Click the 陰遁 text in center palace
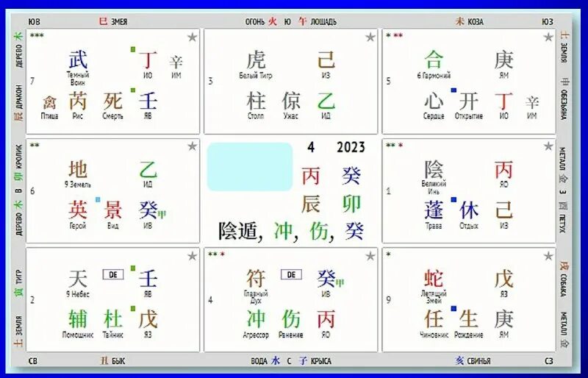This screenshot has width=588, height=378. pyautogui.click(x=238, y=231)
